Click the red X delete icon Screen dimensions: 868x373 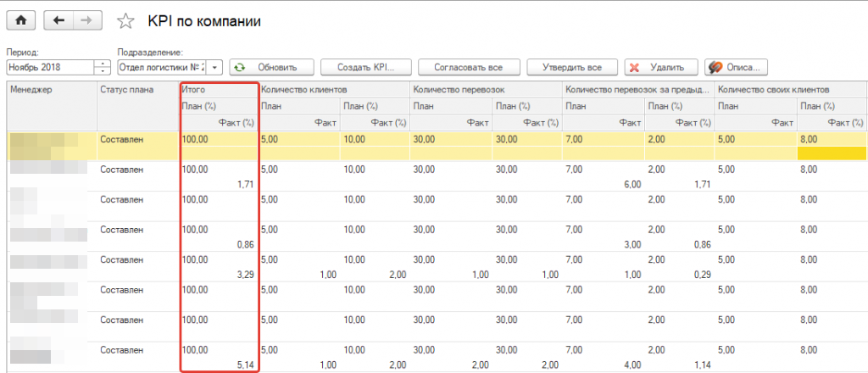(x=635, y=68)
